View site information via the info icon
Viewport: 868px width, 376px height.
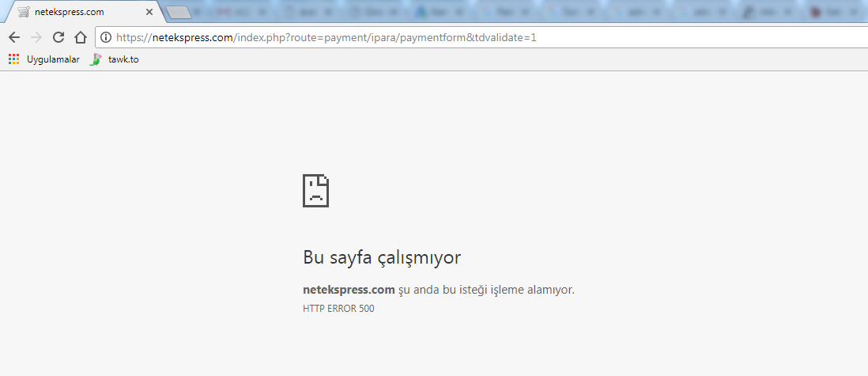(x=106, y=37)
